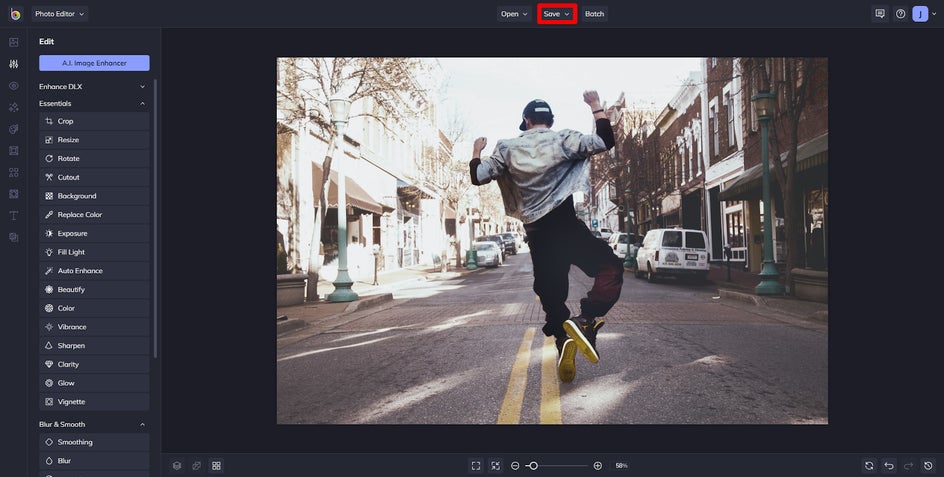Open the Beautify tool

95,289
